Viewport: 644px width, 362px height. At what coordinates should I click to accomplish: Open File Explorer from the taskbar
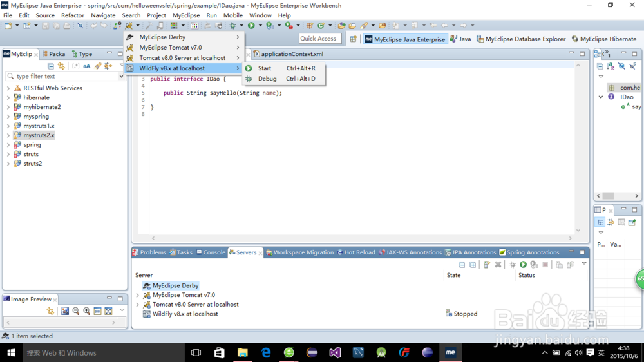(x=242, y=352)
